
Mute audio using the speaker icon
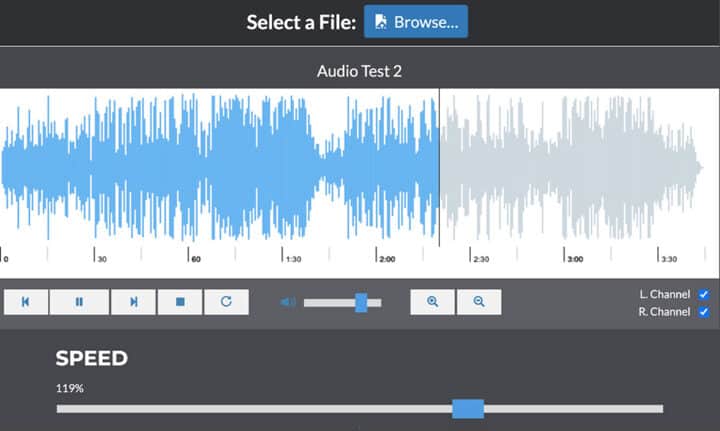(288, 302)
